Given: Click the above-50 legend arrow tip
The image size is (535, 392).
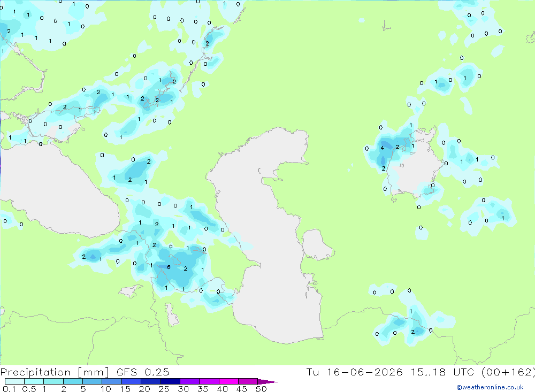Looking at the screenshot, I should point(267,382).
